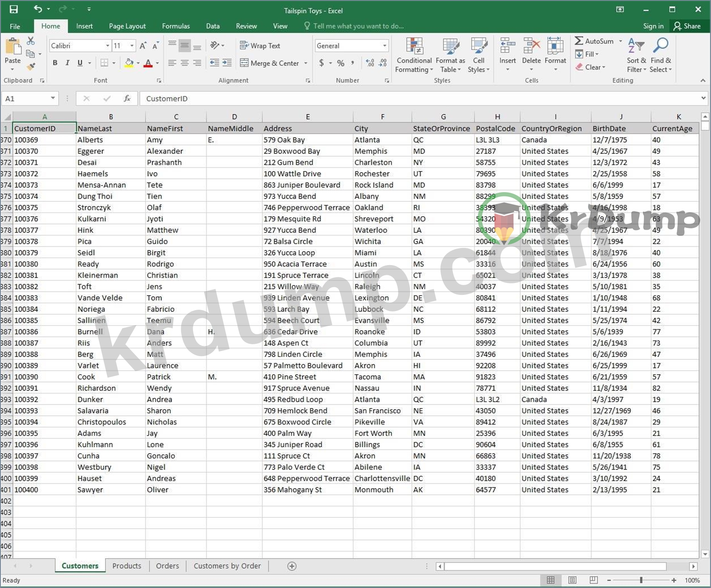Image resolution: width=711 pixels, height=588 pixels.
Task: Expand Merge & Center dropdown arrow
Action: [x=306, y=63]
